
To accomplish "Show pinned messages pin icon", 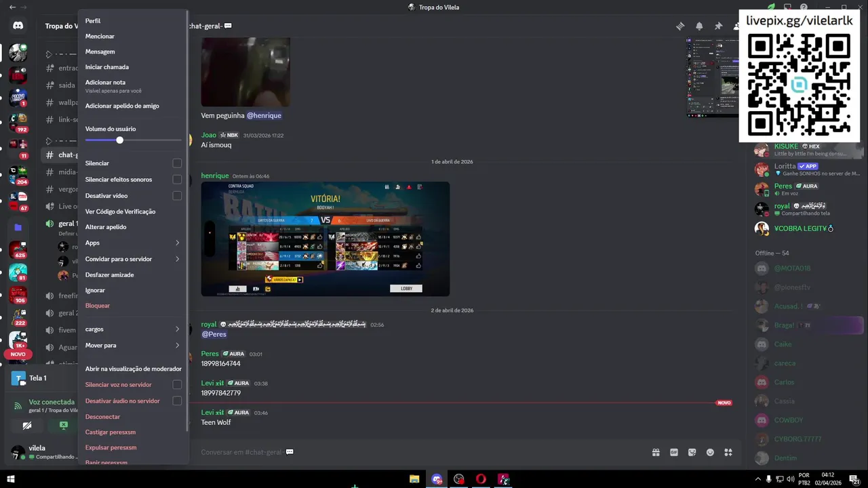I will (x=718, y=26).
